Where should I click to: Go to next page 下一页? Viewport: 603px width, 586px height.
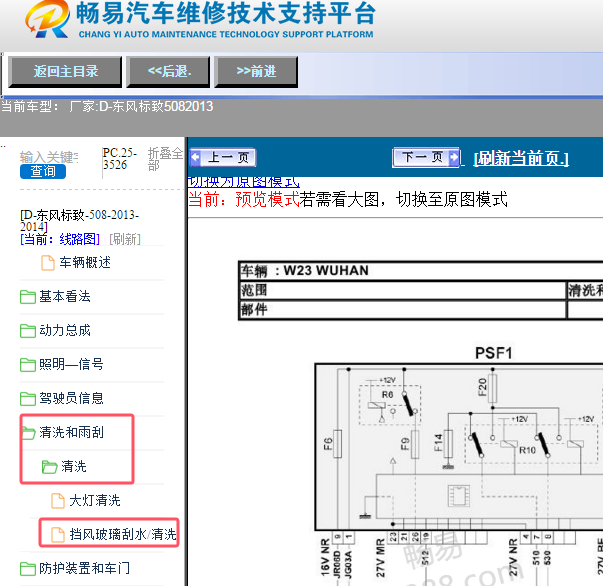[x=426, y=157]
